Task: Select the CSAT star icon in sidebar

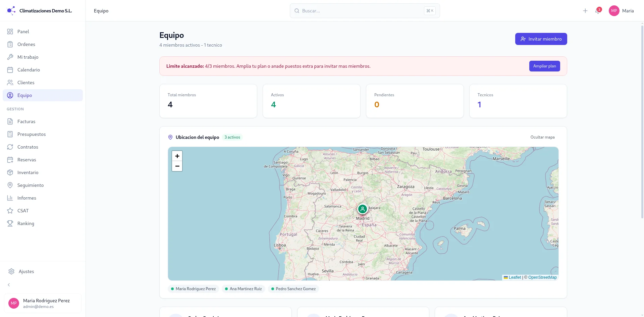Action: (10, 210)
